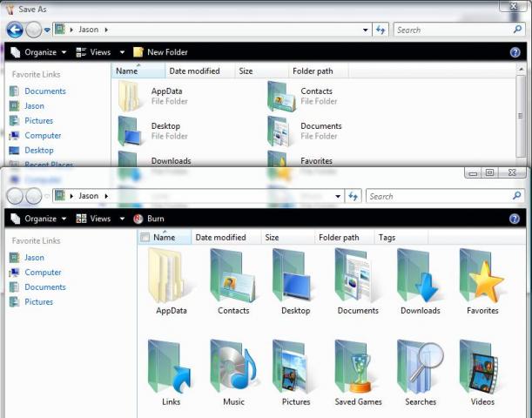Image resolution: width=532 pixels, height=418 pixels.
Task: Sort by Date modified in Save As dialog
Action: pyautogui.click(x=200, y=71)
